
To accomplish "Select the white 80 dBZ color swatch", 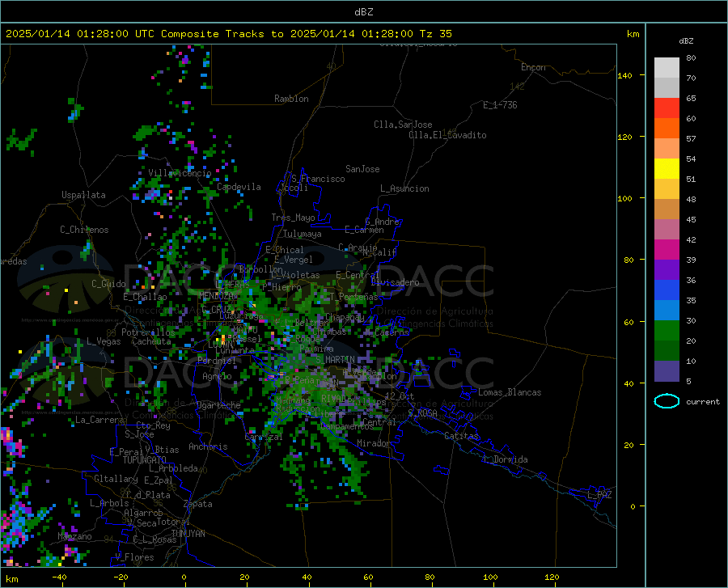I will pos(667,68).
